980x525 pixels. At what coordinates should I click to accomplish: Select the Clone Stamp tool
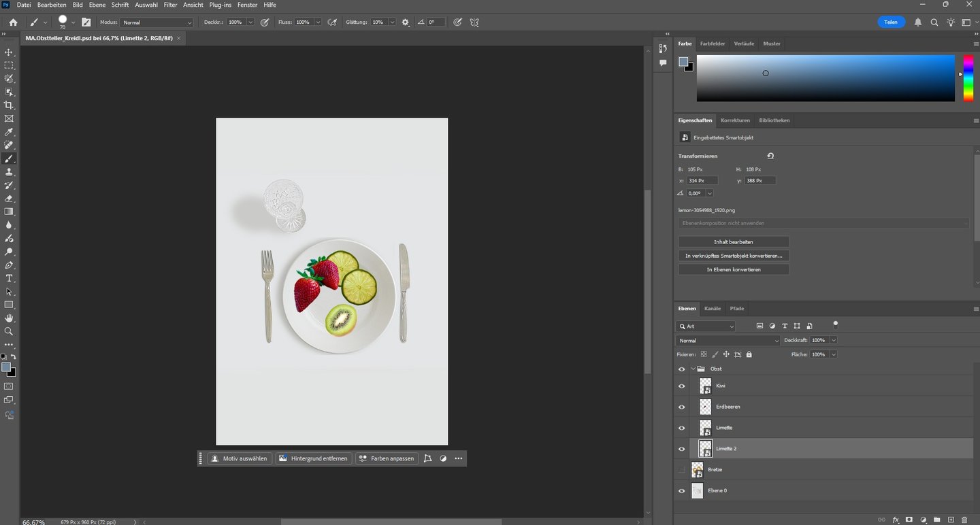9,172
